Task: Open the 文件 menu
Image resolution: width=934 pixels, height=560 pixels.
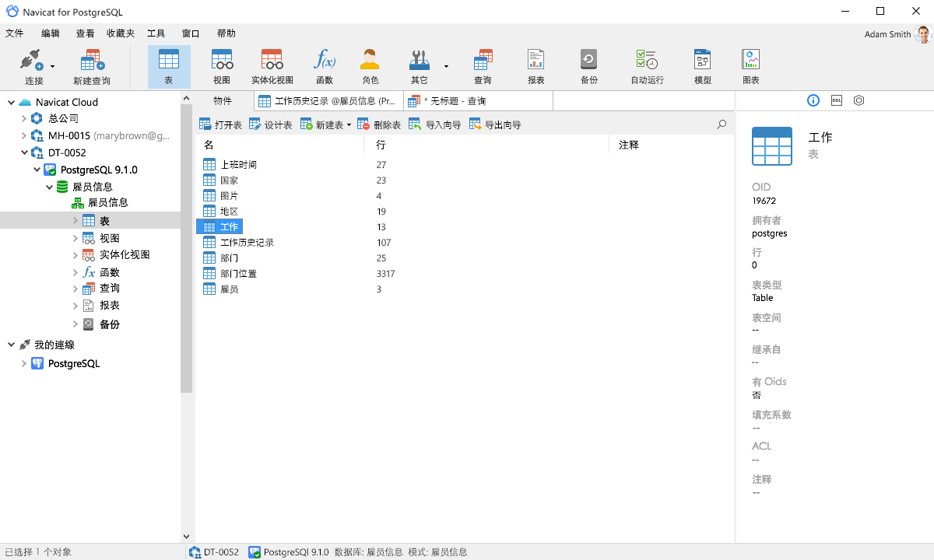Action: 14,33
